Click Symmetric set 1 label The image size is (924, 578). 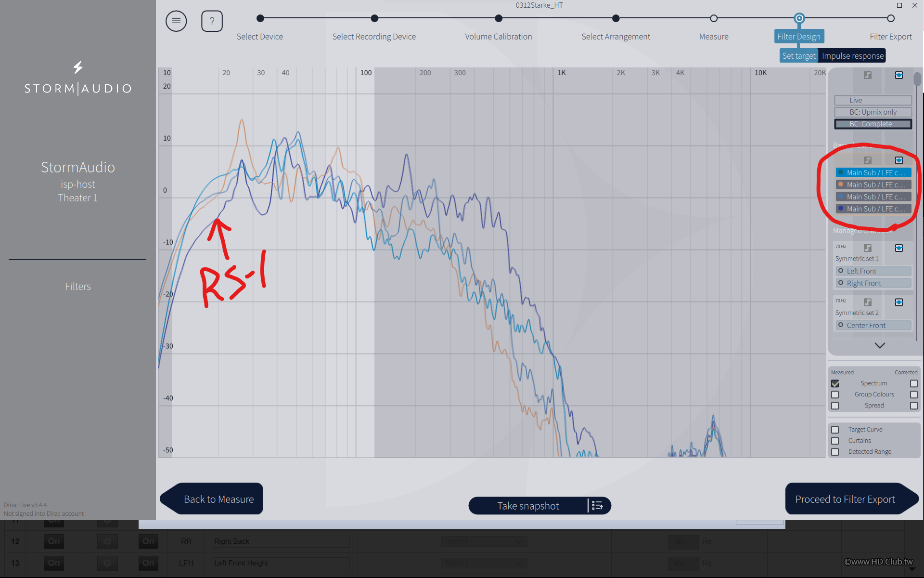pos(857,259)
